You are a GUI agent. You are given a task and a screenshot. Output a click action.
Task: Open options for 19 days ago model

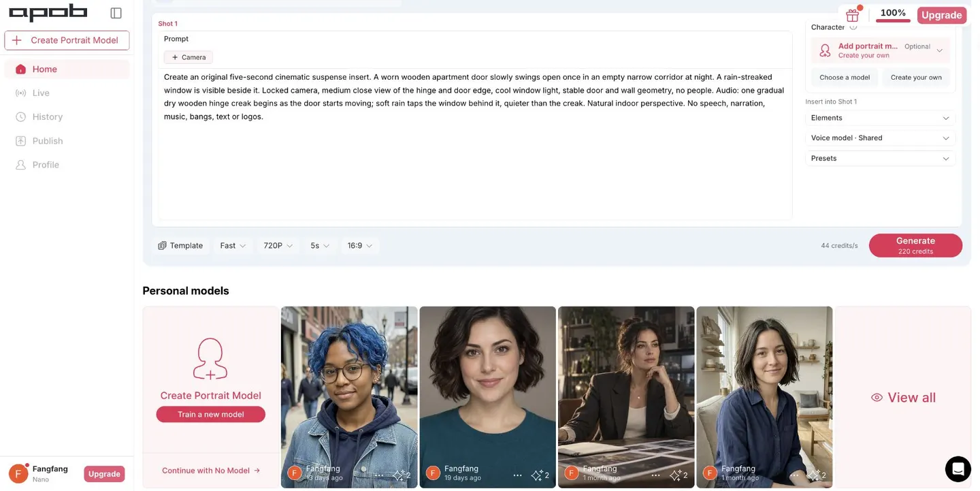[517, 475]
